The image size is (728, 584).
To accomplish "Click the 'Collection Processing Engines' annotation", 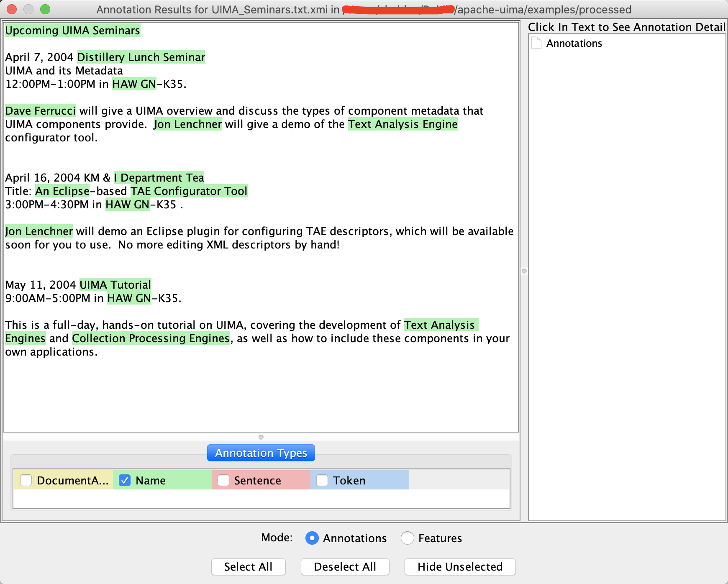I will [151, 338].
